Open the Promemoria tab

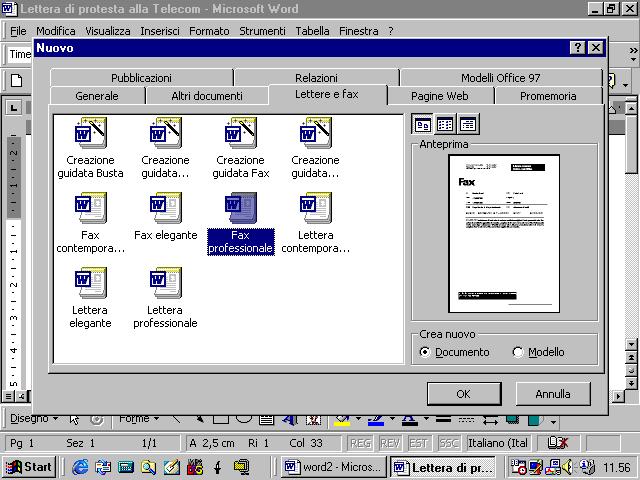[x=548, y=96]
